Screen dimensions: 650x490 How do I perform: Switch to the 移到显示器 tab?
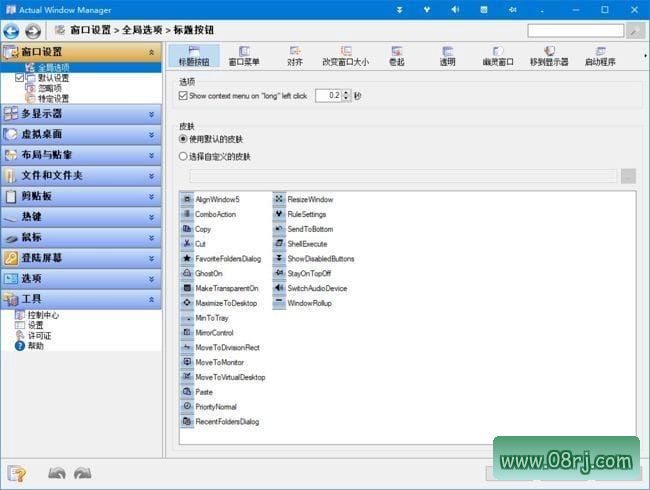click(x=549, y=56)
